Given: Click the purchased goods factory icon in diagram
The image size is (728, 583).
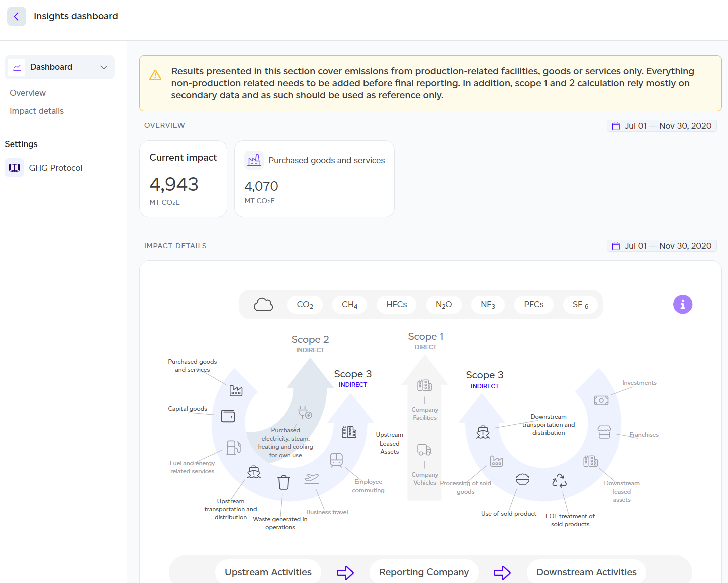Looking at the screenshot, I should coord(236,390).
